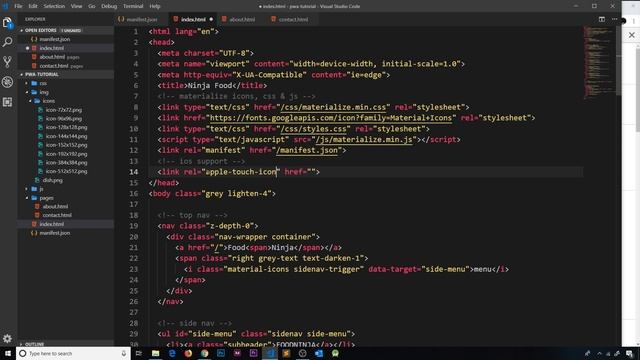Click the img folder icon in explorer

[x=34, y=92]
